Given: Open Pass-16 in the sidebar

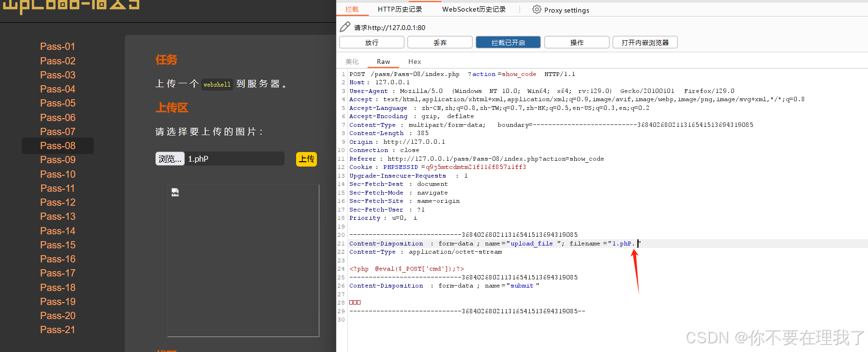Looking at the screenshot, I should click(58, 259).
